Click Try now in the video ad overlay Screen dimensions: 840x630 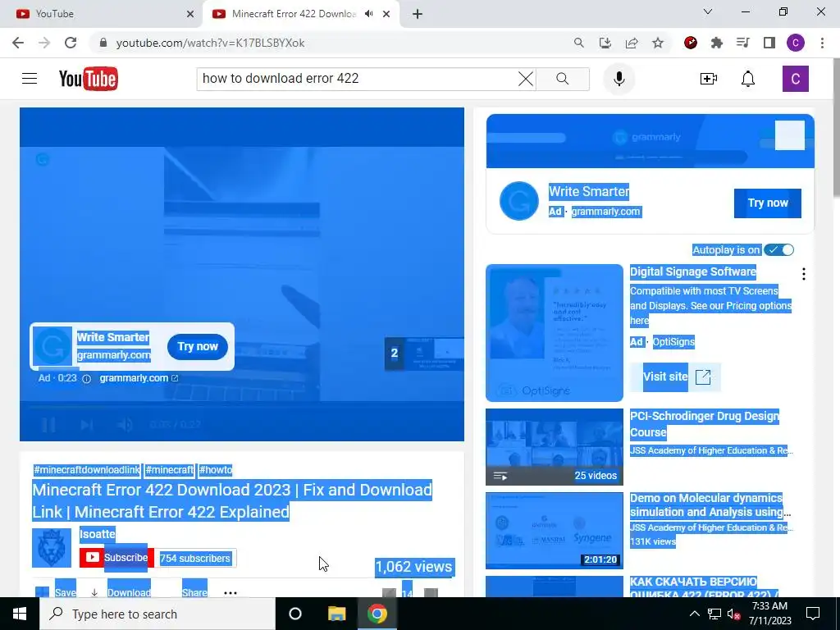198,347
